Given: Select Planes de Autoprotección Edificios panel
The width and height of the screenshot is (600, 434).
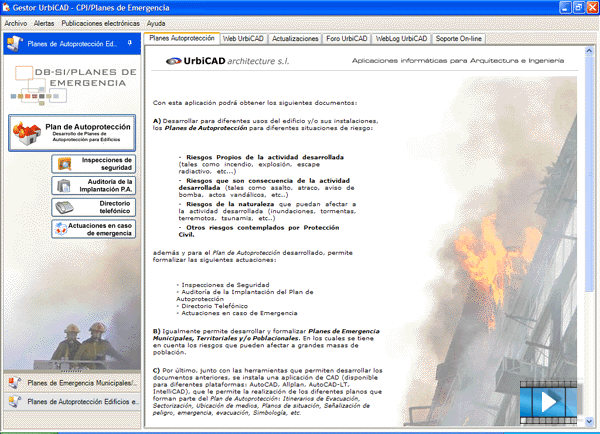Looking at the screenshot, I should click(72, 401).
